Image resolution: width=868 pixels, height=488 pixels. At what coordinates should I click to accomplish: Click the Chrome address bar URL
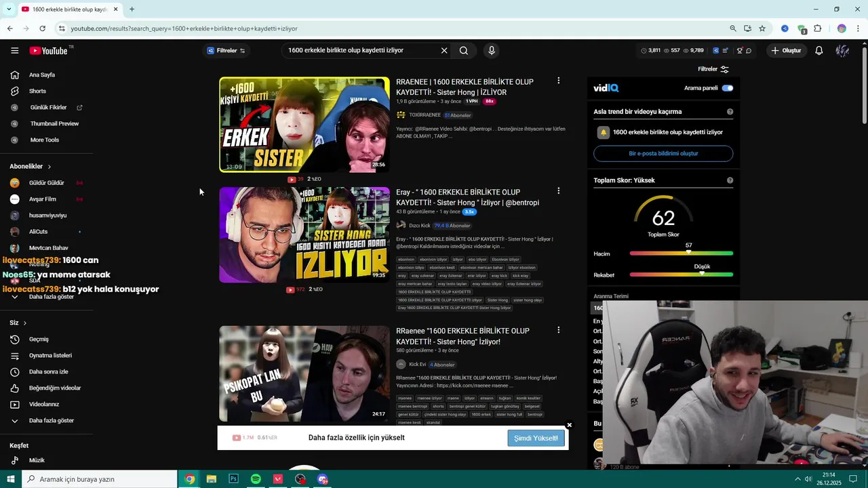[184, 28]
